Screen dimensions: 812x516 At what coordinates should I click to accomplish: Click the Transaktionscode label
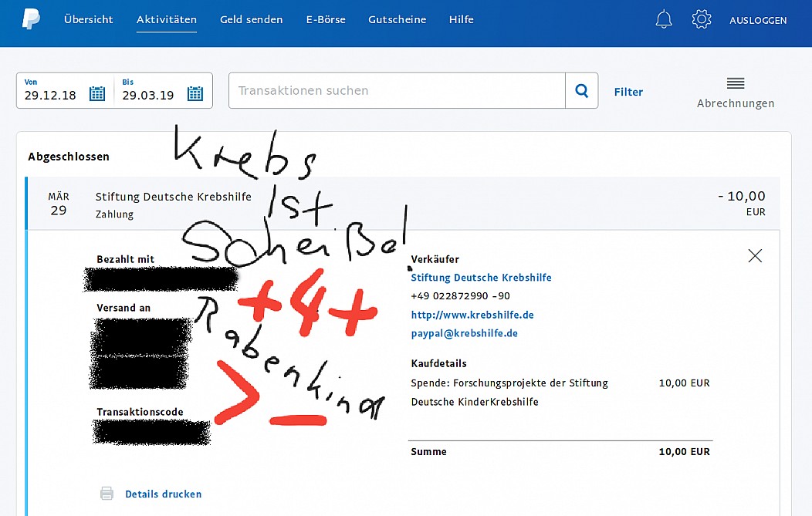pyautogui.click(x=140, y=412)
